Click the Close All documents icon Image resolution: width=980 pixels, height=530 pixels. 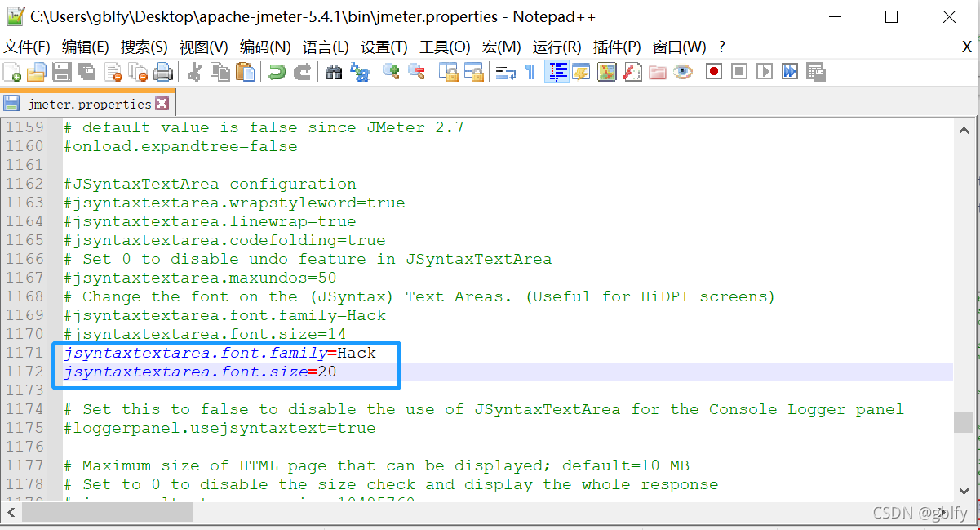click(x=138, y=72)
